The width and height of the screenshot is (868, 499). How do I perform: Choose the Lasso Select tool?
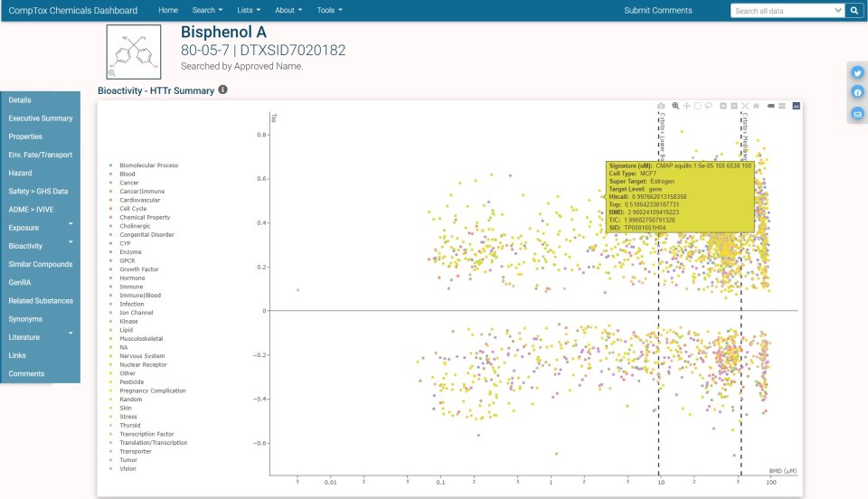click(709, 106)
